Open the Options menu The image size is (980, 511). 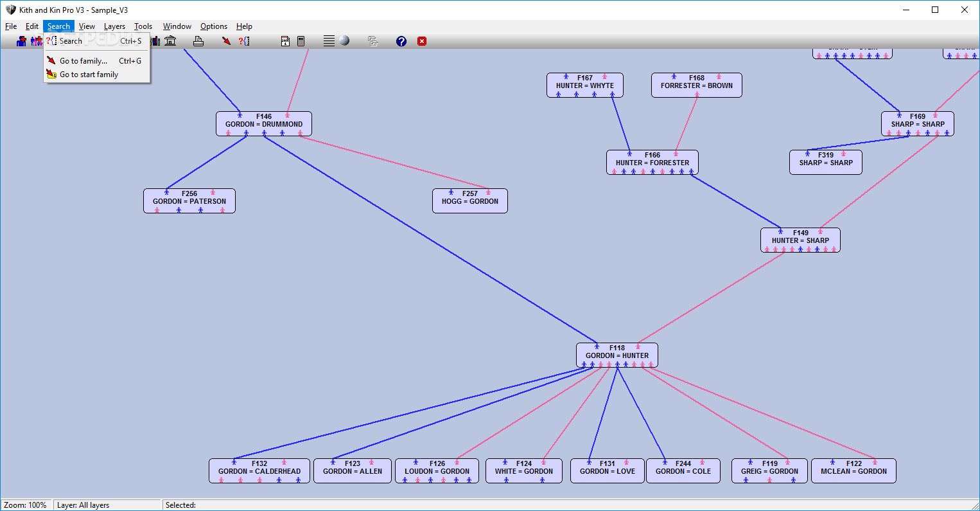point(214,26)
